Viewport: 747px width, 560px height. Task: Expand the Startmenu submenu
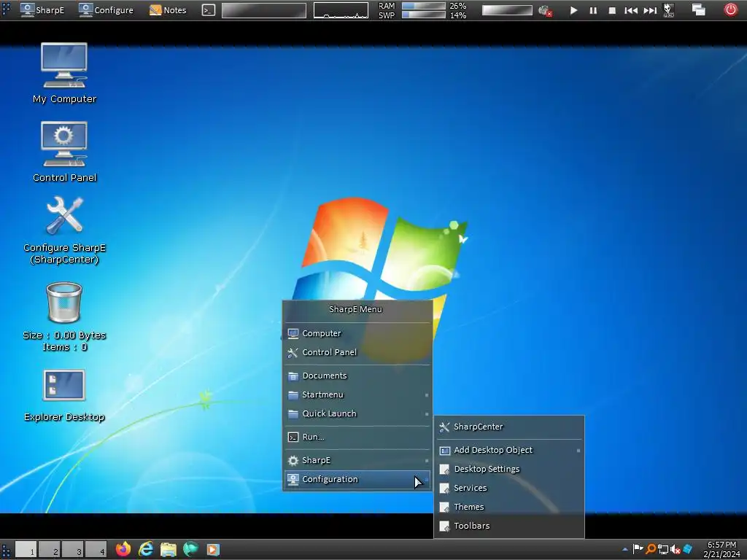click(357, 394)
